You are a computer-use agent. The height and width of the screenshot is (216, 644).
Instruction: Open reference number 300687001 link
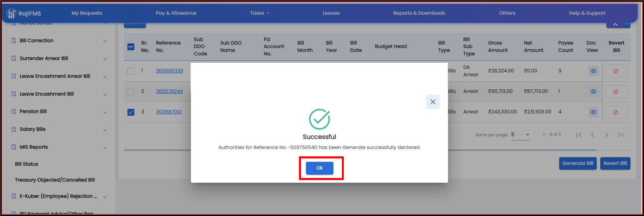169,112
